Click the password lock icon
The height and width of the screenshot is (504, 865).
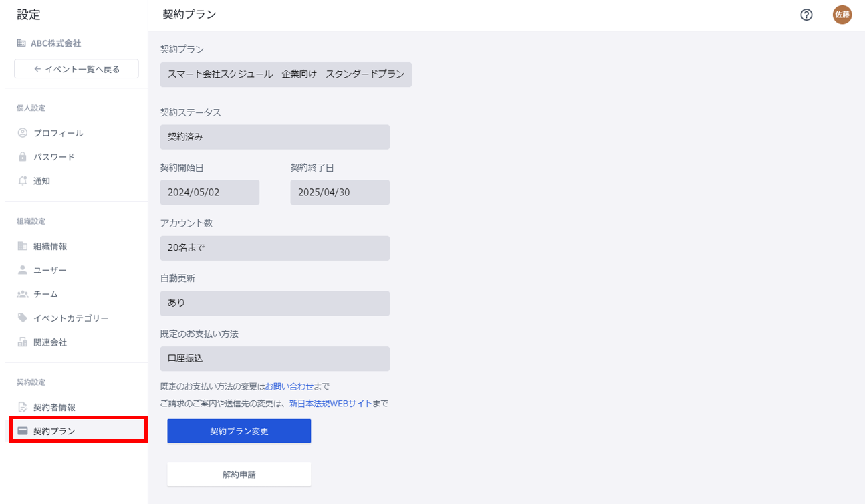coord(23,157)
